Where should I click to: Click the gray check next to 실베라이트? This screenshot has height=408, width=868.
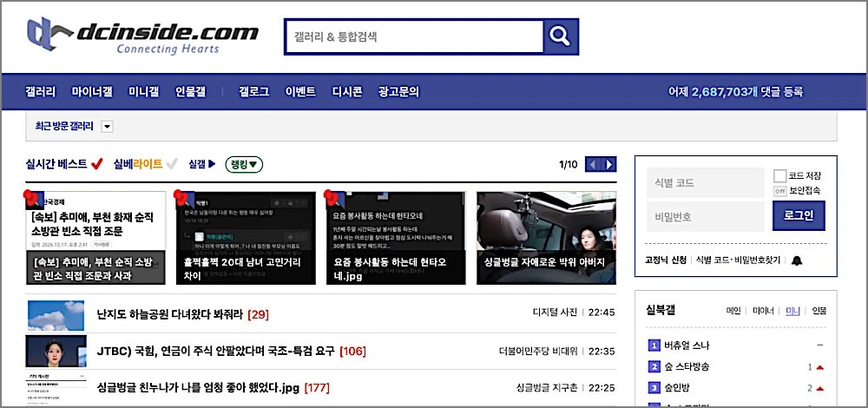point(172,164)
